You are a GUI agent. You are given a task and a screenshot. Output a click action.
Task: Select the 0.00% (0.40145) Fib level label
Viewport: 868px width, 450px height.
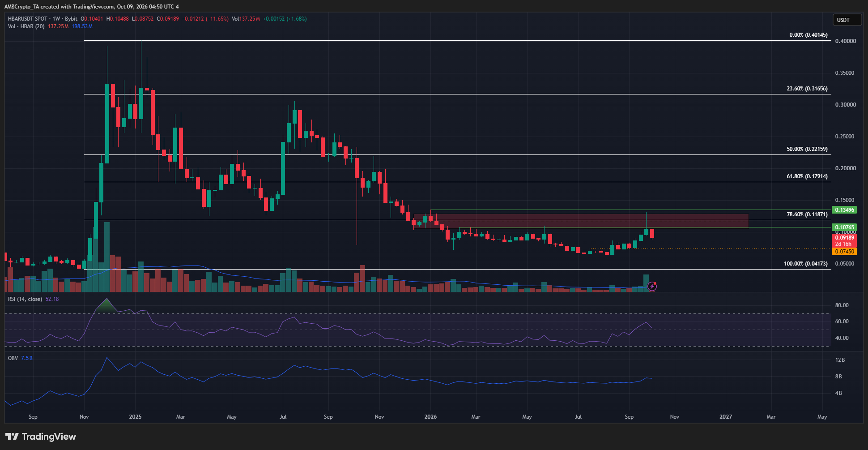(808, 35)
